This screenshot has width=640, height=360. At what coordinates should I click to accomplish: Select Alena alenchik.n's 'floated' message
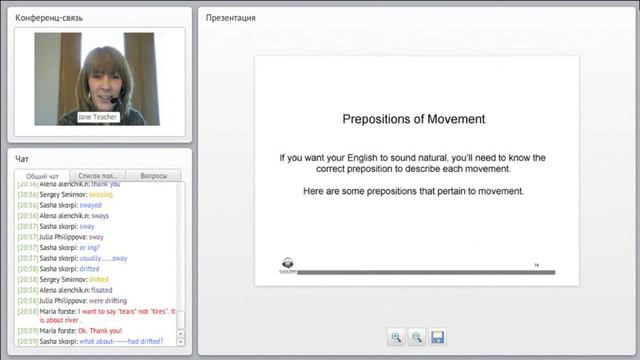[65, 290]
